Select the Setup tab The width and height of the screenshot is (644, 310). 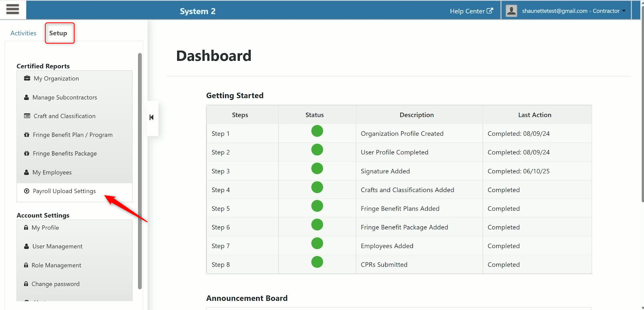click(58, 33)
